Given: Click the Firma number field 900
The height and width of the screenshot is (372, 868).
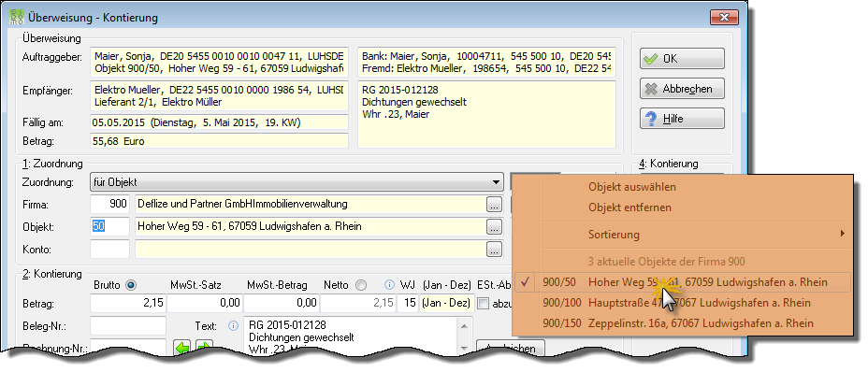Looking at the screenshot, I should point(109,205).
